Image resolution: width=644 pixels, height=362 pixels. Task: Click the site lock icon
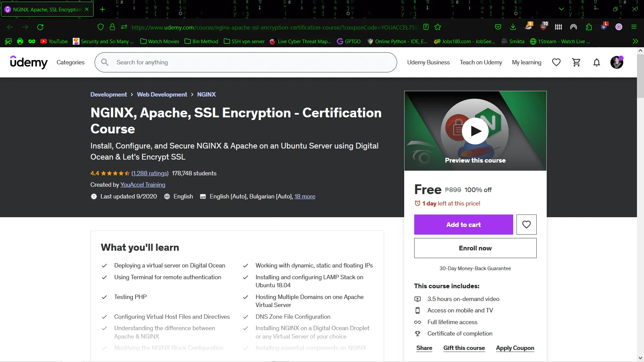112,27
